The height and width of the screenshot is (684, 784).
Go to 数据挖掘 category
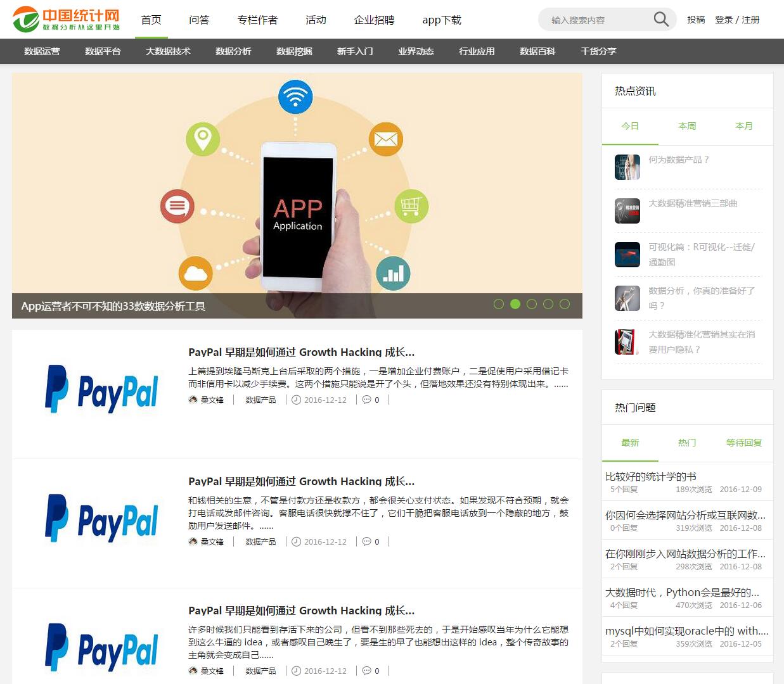click(294, 51)
